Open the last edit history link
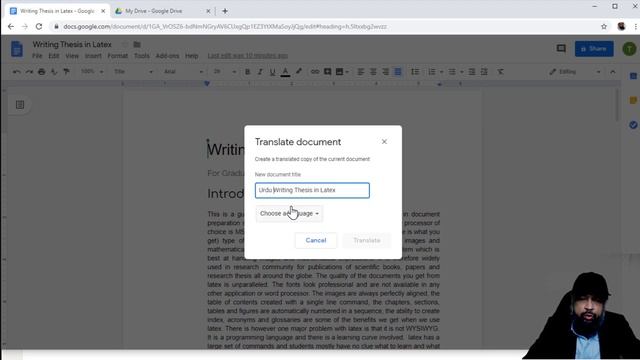Image resolution: width=640 pixels, height=360 pixels. pos(247,56)
